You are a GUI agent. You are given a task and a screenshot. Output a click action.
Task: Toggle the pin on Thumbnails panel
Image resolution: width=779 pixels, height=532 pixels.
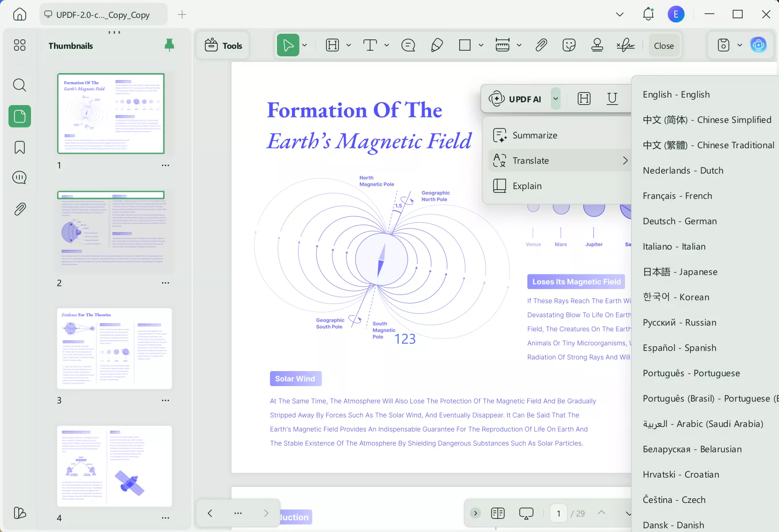(170, 45)
